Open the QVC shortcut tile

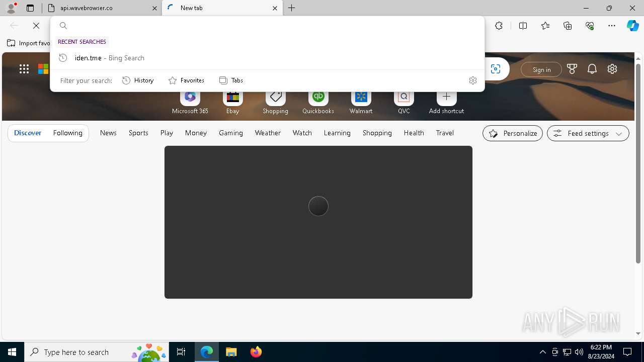pyautogui.click(x=404, y=102)
